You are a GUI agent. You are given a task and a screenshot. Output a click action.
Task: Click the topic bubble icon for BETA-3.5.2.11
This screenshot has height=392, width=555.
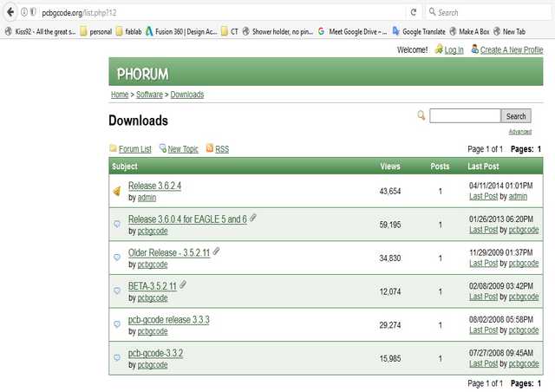click(x=117, y=291)
